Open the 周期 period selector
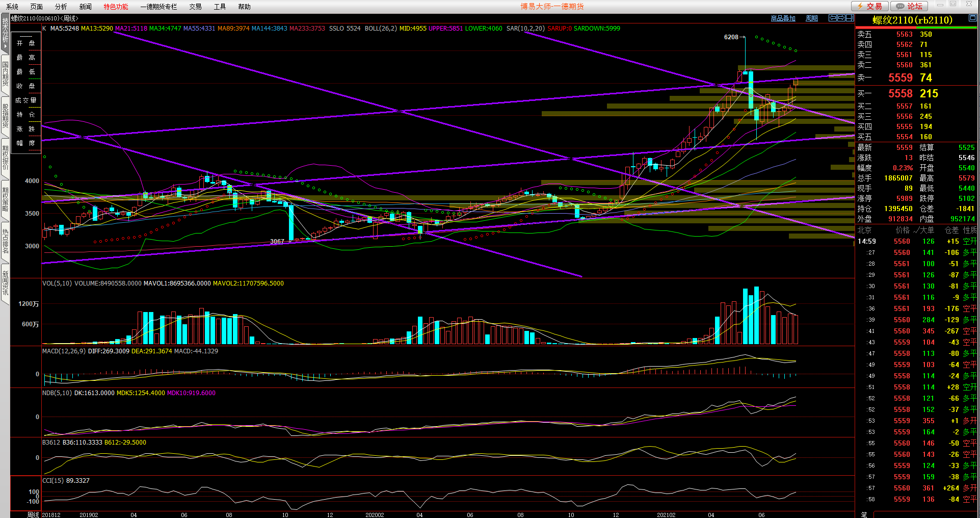 pos(811,18)
